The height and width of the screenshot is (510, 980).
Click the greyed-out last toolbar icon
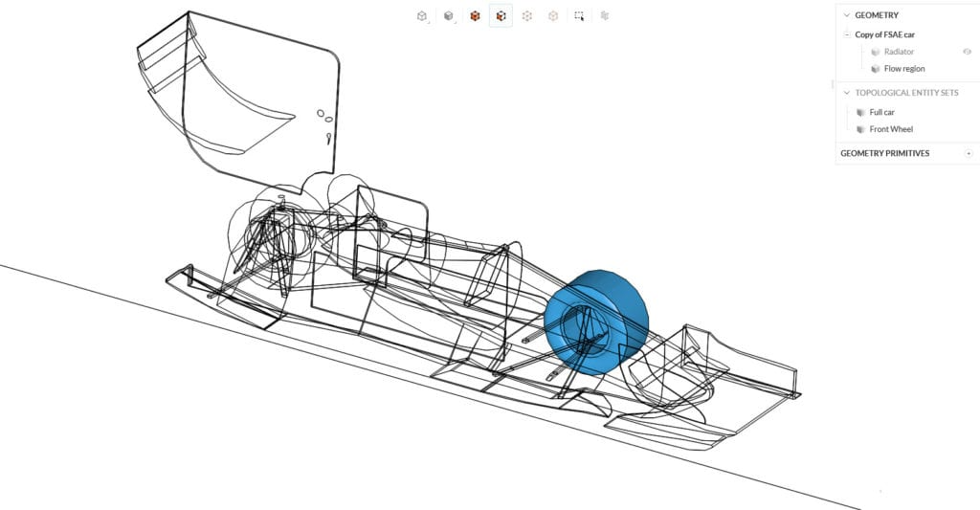(x=605, y=16)
